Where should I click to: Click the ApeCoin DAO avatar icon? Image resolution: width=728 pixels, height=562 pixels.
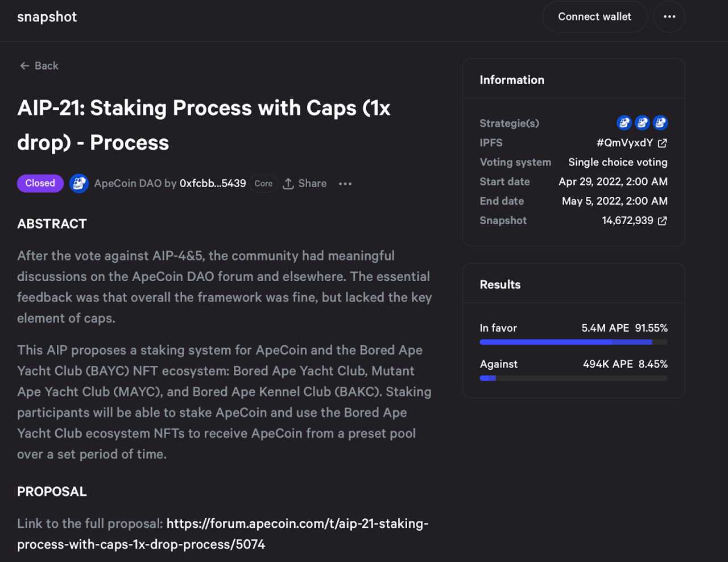pos(79,183)
